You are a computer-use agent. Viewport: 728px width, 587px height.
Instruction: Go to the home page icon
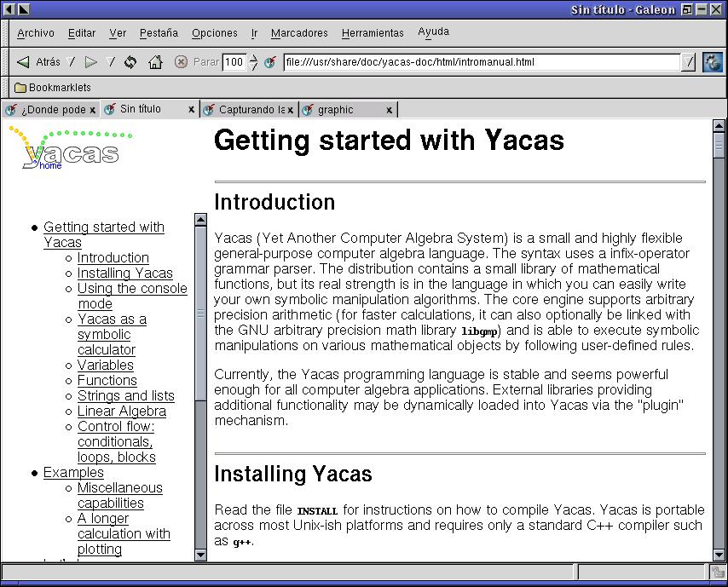coord(155,62)
